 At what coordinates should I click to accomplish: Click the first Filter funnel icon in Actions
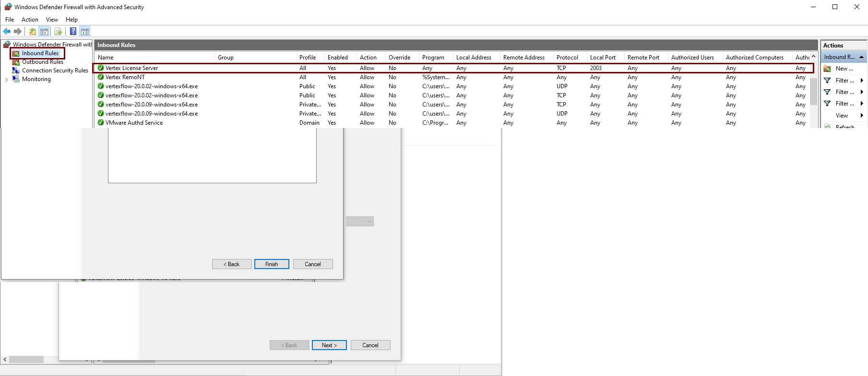coord(827,81)
